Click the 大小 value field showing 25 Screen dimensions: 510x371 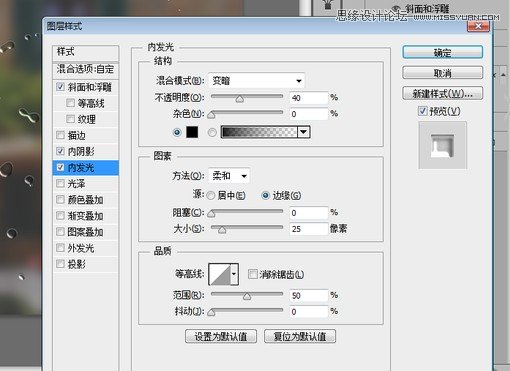pyautogui.click(x=309, y=229)
